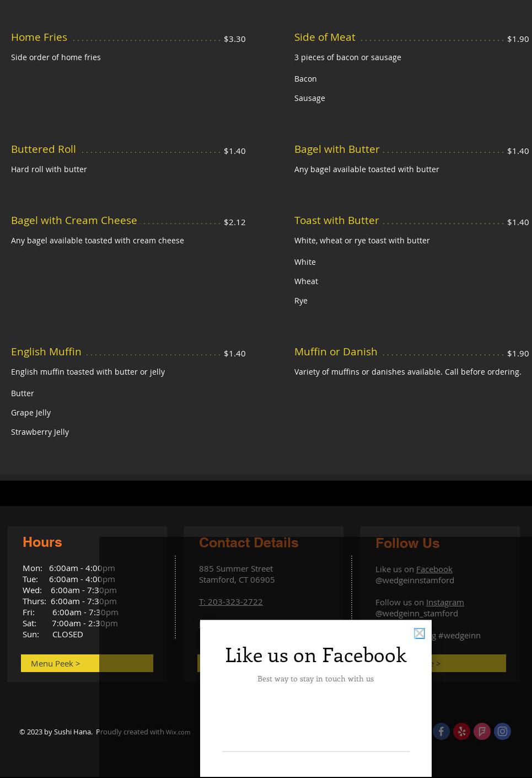Click the Buttered Roll item heading
The image size is (532, 778).
tap(44, 149)
